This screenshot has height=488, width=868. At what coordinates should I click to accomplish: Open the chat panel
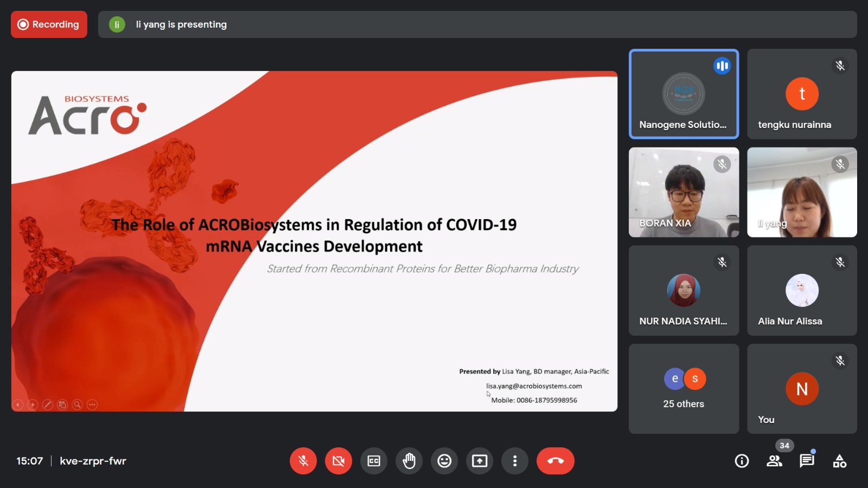click(x=807, y=461)
